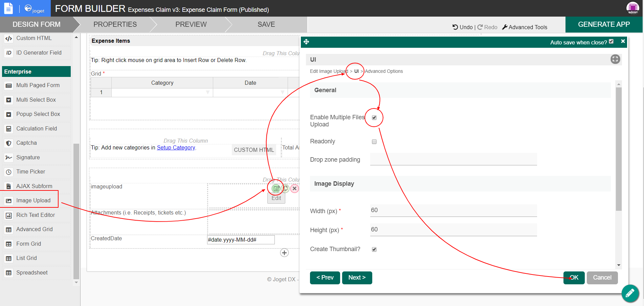Click the admin avatar icon
Screen dimensions: 644x306
632,8
